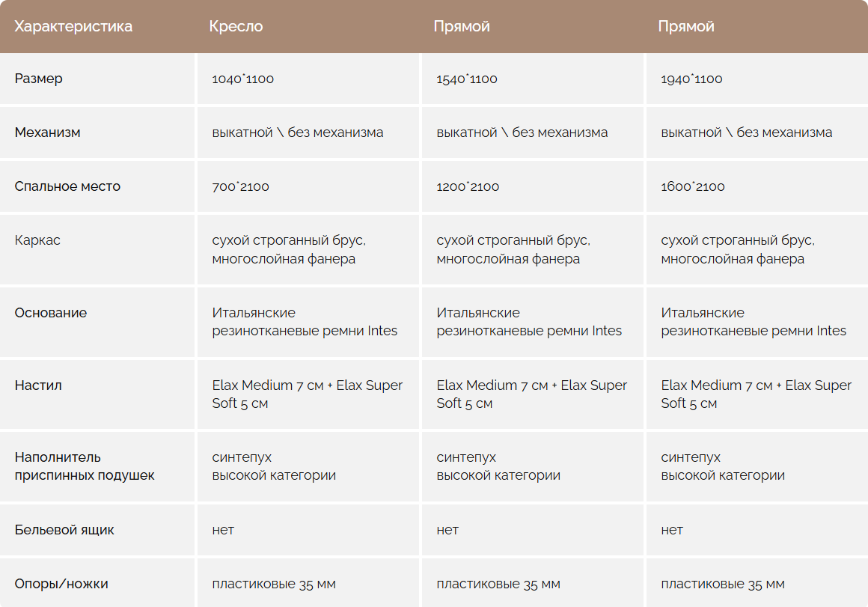Select the 1540*1100 size cell

point(467,79)
